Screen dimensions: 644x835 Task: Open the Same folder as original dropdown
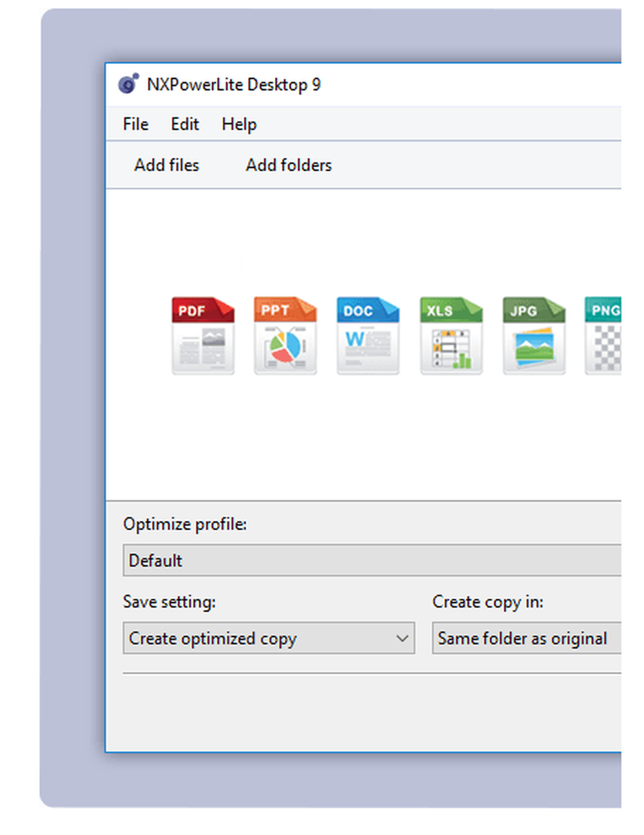[x=526, y=638]
